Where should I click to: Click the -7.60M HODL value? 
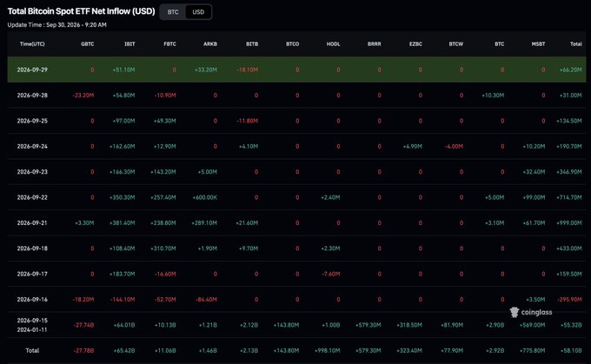point(331,274)
